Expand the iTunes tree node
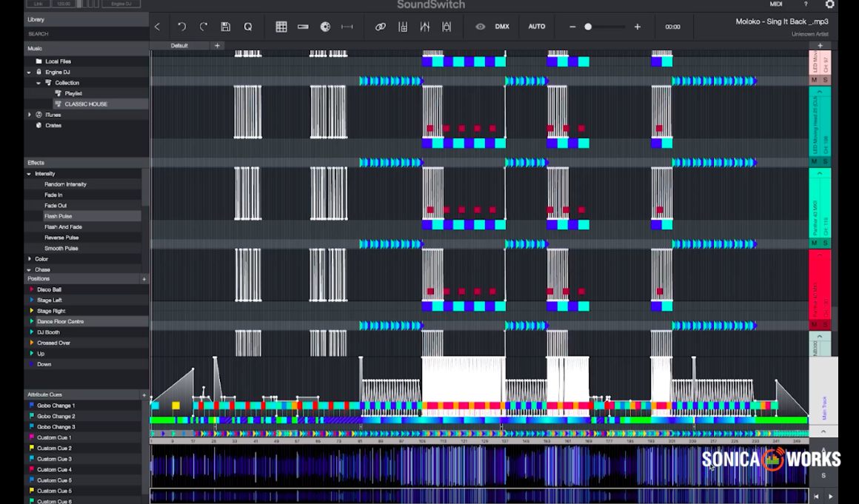This screenshot has height=504, width=859. coord(30,115)
